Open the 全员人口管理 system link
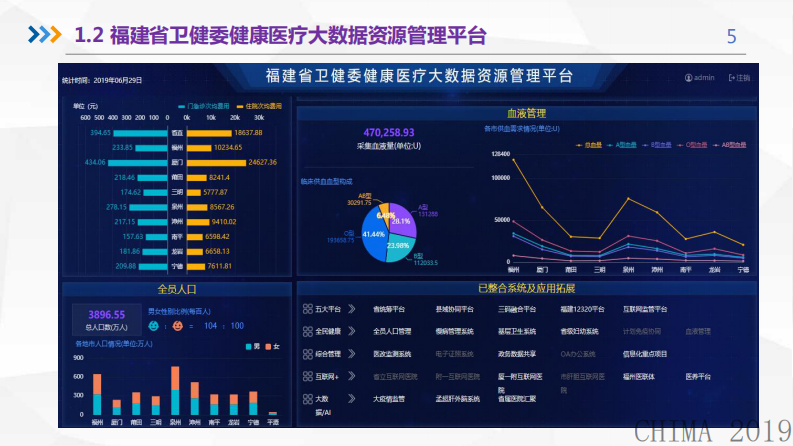This screenshot has width=793, height=446. (x=392, y=332)
